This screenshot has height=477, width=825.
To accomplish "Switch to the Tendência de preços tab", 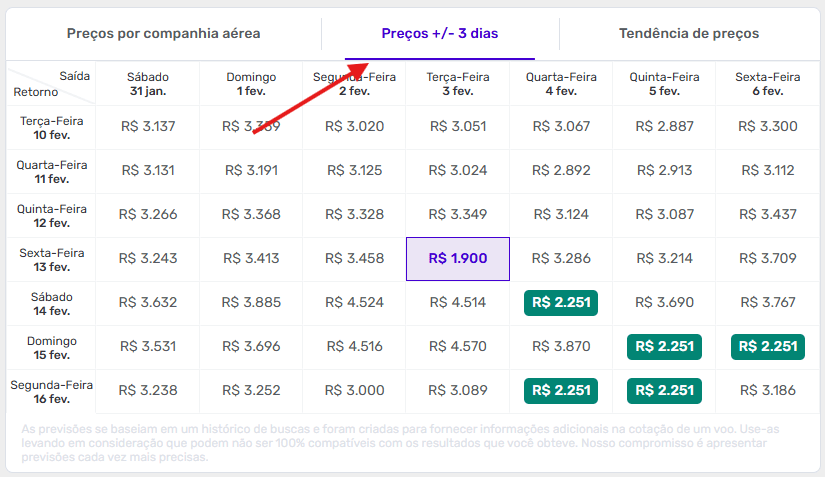I will [x=689, y=34].
